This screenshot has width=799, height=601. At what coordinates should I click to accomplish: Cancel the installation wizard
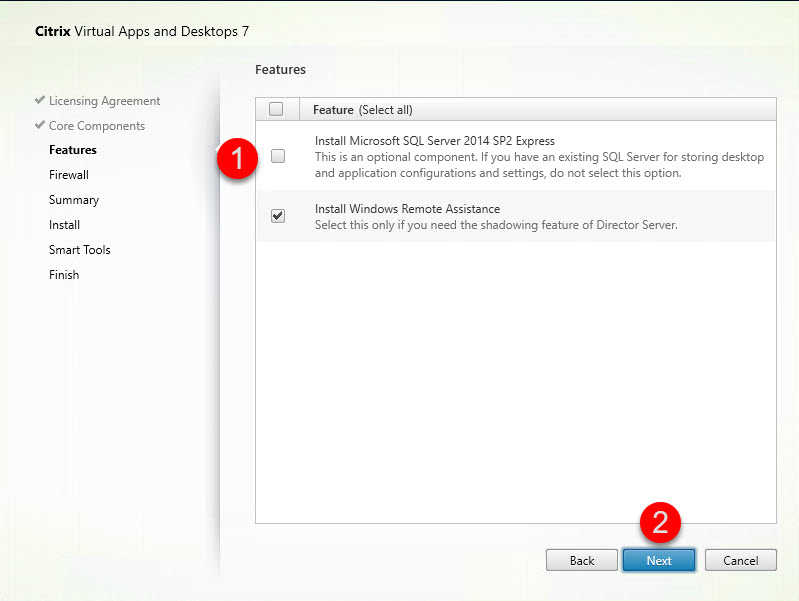740,560
